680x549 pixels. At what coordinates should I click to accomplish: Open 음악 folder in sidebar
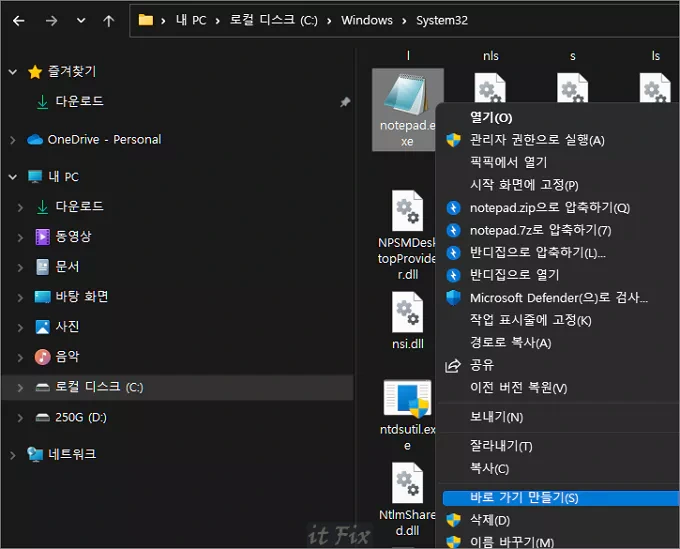tap(67, 356)
